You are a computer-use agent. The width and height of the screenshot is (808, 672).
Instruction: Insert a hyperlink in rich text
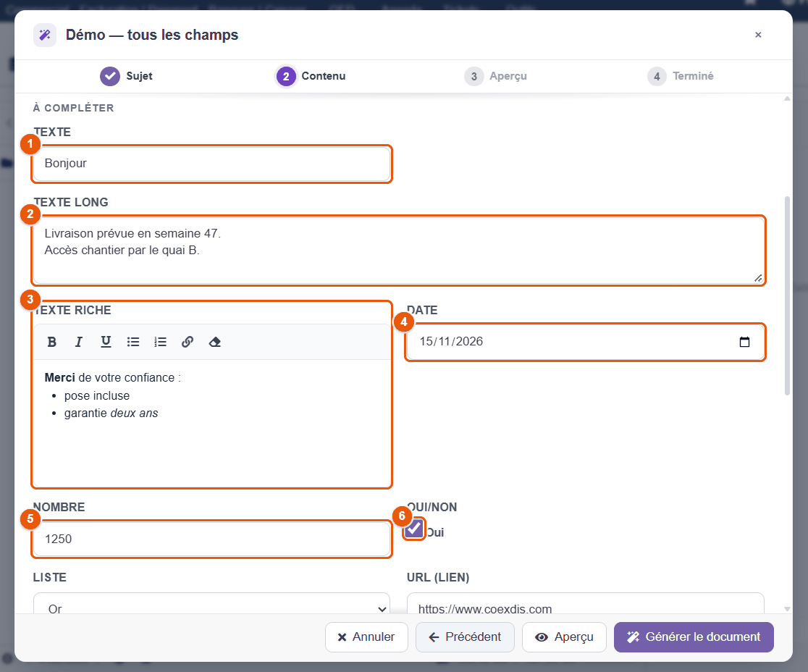point(188,342)
